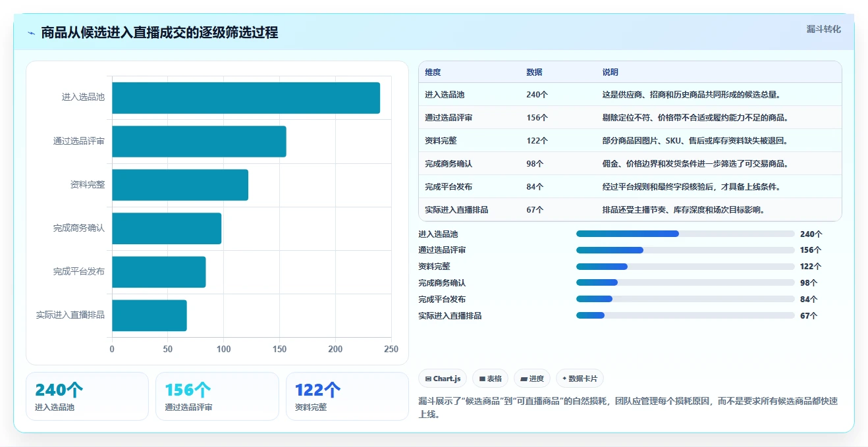Click the table value 98个
This screenshot has width=868, height=447.
pos(535,164)
